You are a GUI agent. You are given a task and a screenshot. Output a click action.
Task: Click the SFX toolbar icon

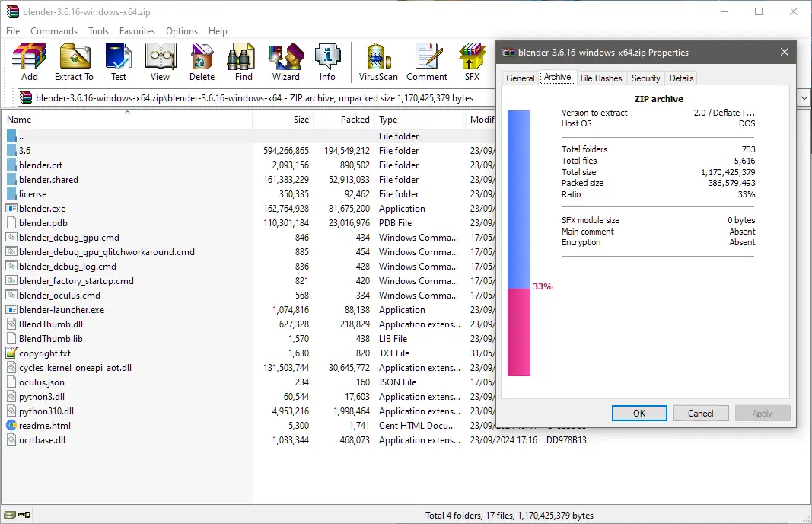tap(472, 62)
